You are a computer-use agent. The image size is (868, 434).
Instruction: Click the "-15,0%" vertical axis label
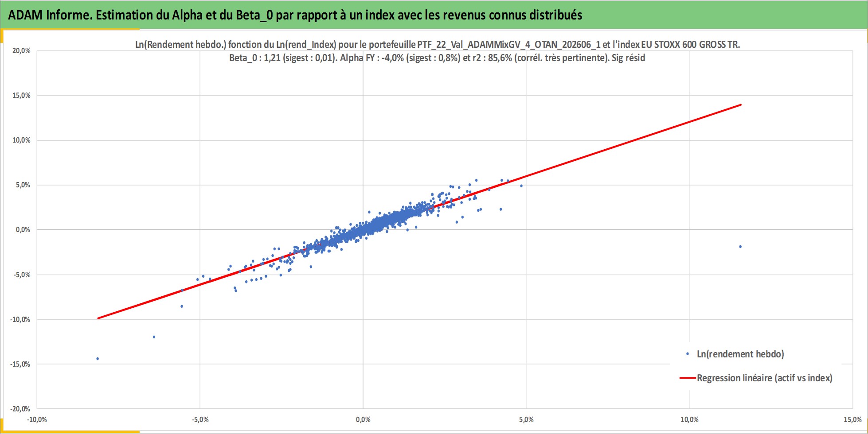coord(20,364)
